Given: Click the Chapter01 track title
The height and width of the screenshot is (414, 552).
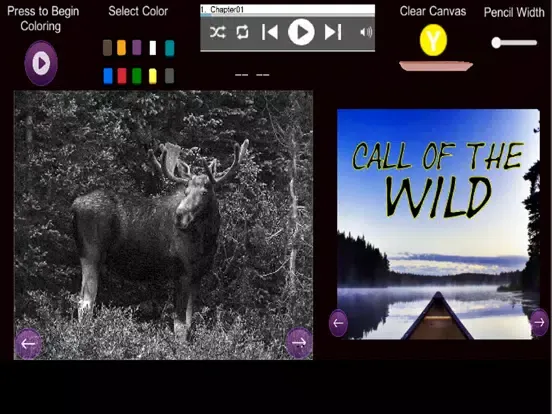Looking at the screenshot, I should pyautogui.click(x=227, y=10).
